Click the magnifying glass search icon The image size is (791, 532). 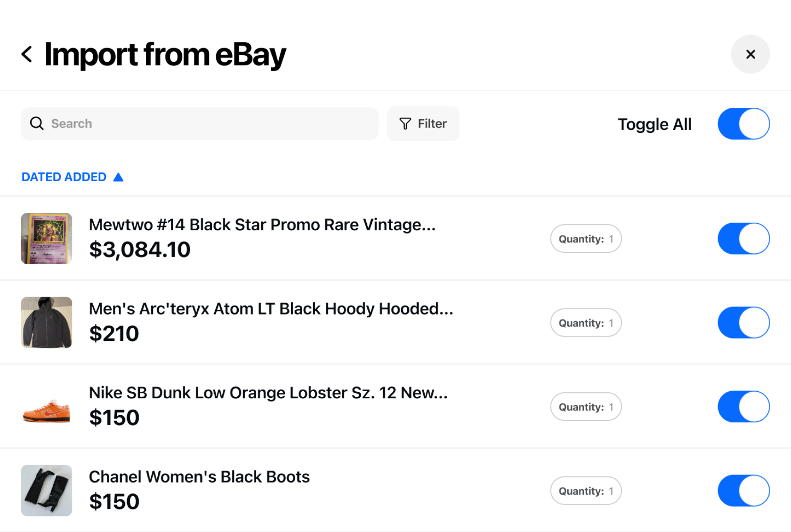(37, 123)
